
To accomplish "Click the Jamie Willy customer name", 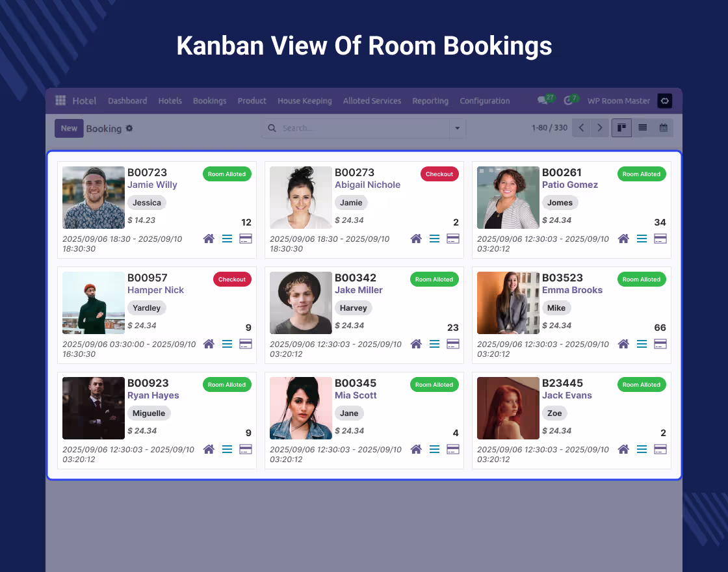I will (152, 185).
